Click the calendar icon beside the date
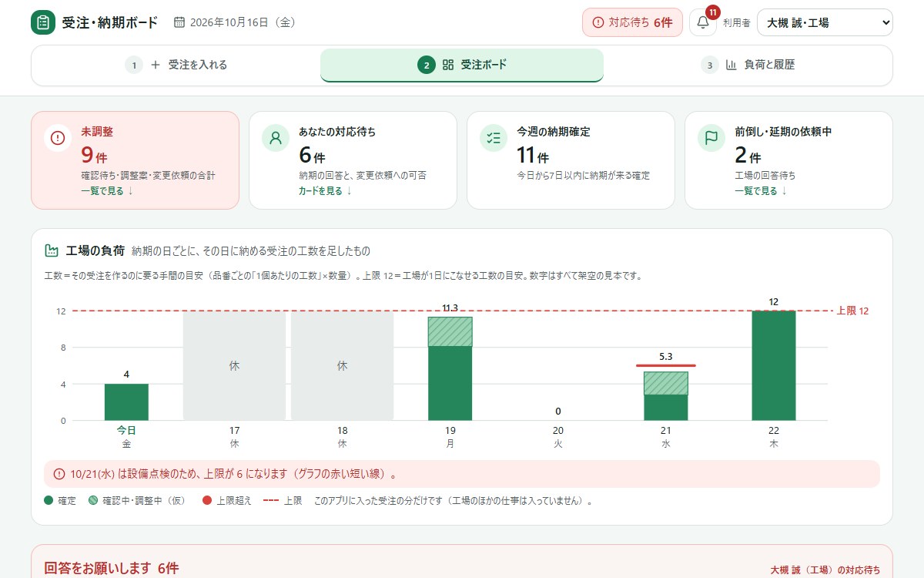The height and width of the screenshot is (578, 924). coord(179,22)
